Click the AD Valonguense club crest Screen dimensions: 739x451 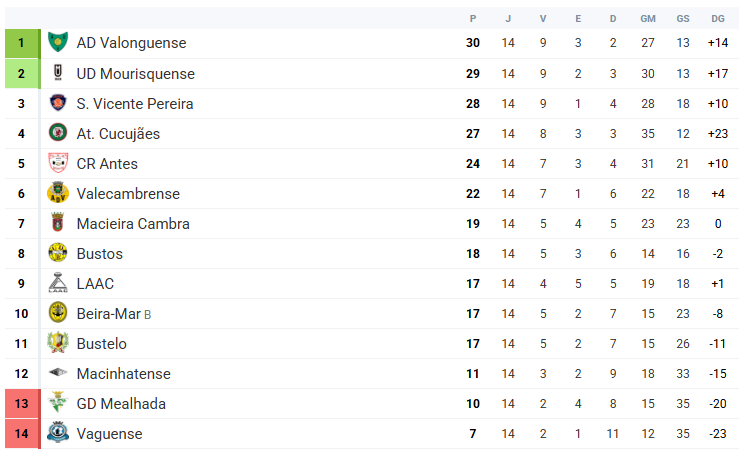57,43
